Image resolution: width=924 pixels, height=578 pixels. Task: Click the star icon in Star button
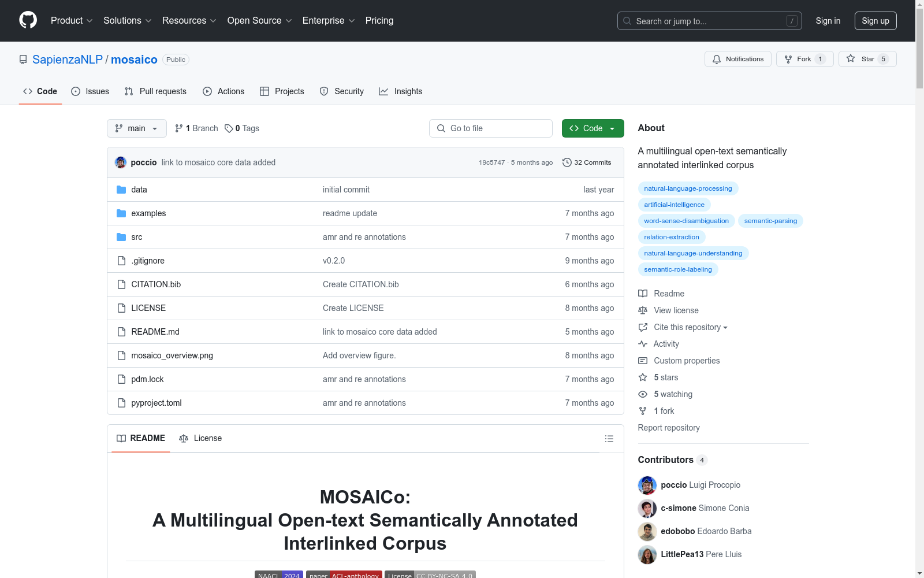pyautogui.click(x=851, y=58)
